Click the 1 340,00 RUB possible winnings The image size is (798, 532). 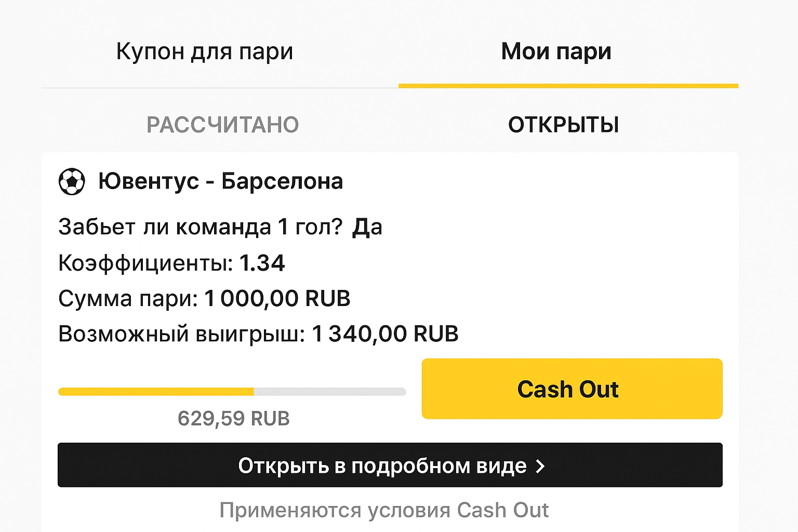pyautogui.click(x=384, y=334)
